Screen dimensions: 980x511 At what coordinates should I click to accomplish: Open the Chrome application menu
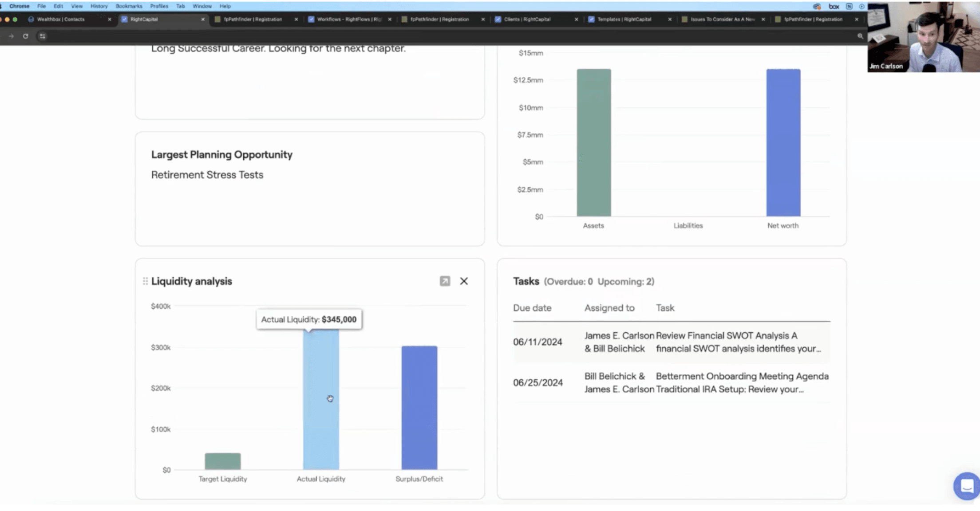pos(20,6)
